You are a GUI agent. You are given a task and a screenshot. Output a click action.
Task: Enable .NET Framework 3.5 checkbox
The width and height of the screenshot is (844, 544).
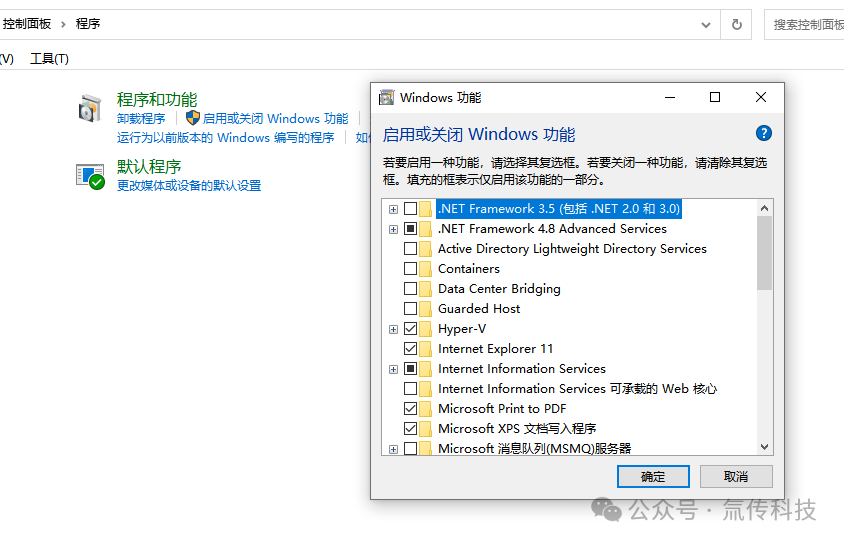(410, 208)
